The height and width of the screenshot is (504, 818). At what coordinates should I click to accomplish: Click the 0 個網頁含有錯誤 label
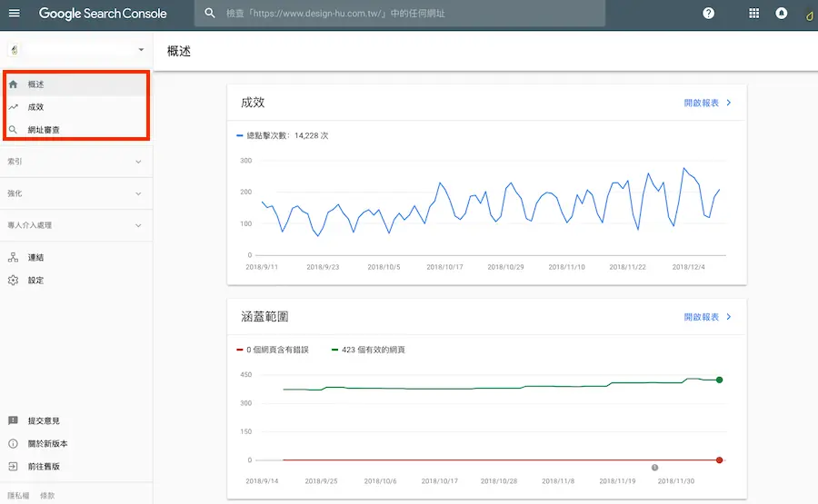click(x=277, y=350)
